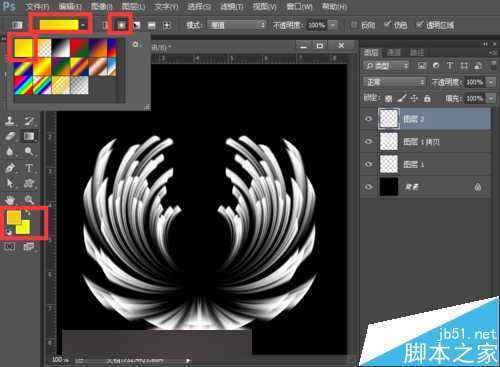Choose the Radial gradient style icon
This screenshot has height=367, width=500.
pyautogui.click(x=121, y=25)
